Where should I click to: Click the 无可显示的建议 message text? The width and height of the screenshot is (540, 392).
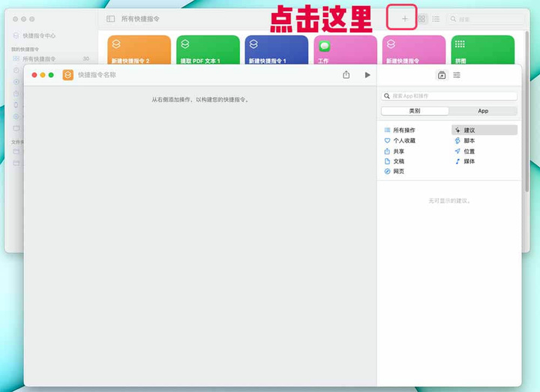click(449, 201)
